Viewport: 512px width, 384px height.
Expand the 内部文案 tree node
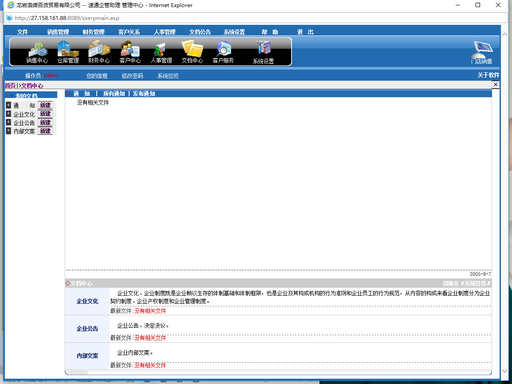tap(9, 131)
